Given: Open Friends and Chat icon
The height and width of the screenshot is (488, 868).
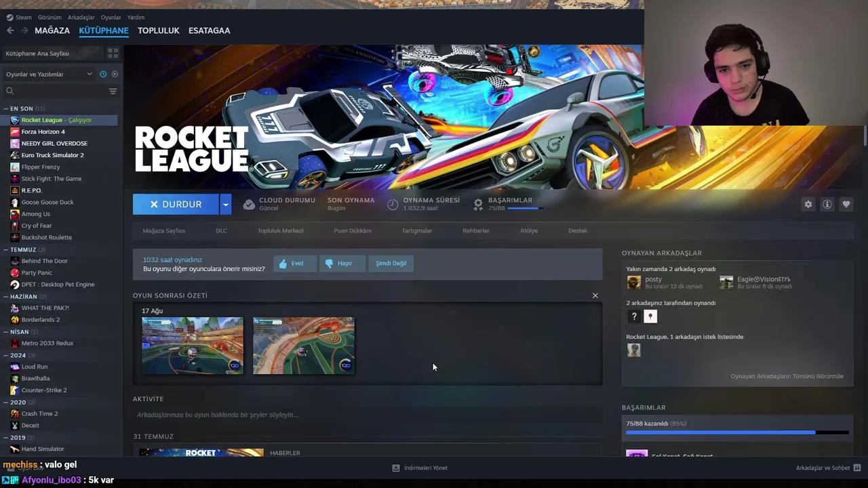Looking at the screenshot, I should [857, 468].
